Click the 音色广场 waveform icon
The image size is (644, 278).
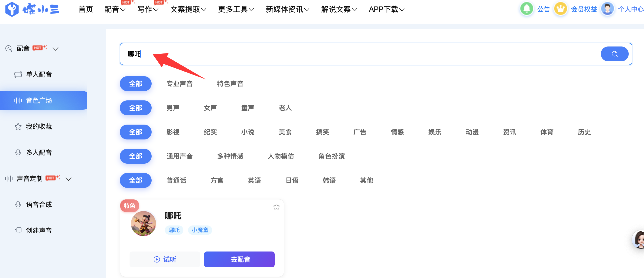pyautogui.click(x=18, y=101)
